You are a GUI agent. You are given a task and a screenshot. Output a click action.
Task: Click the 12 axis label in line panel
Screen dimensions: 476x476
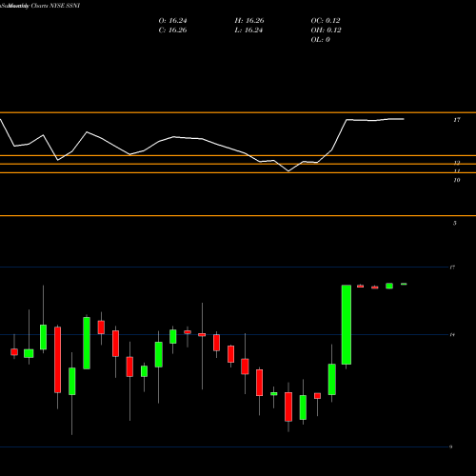pos(457,163)
